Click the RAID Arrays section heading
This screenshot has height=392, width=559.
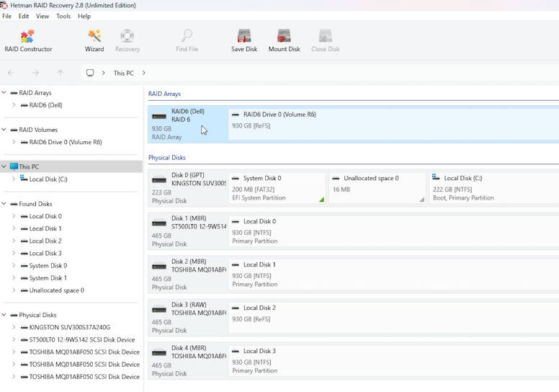coord(164,94)
